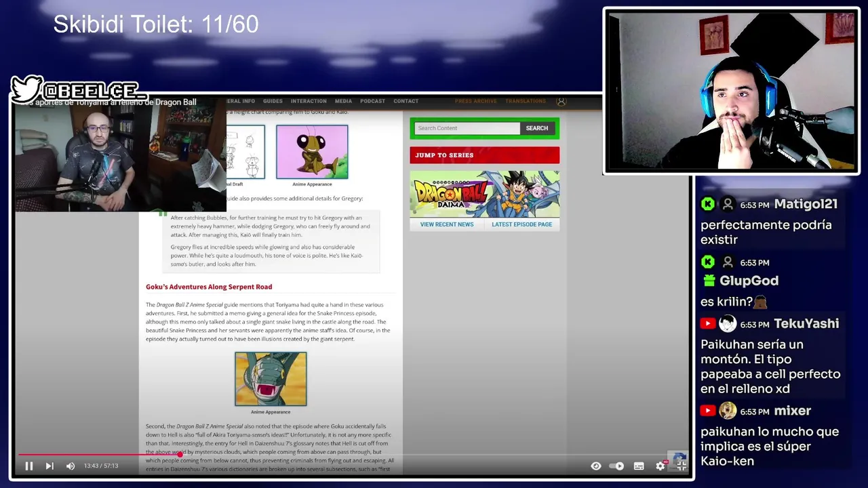Click chat username Matigol21
The image size is (868, 488).
[x=806, y=204]
